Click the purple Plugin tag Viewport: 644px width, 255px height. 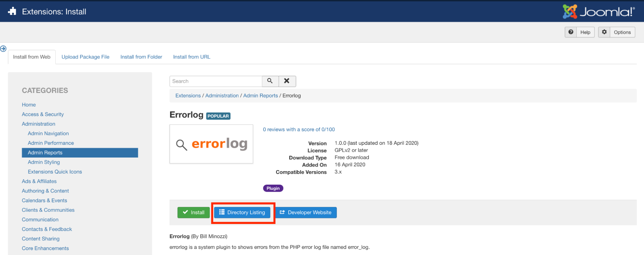(x=273, y=188)
